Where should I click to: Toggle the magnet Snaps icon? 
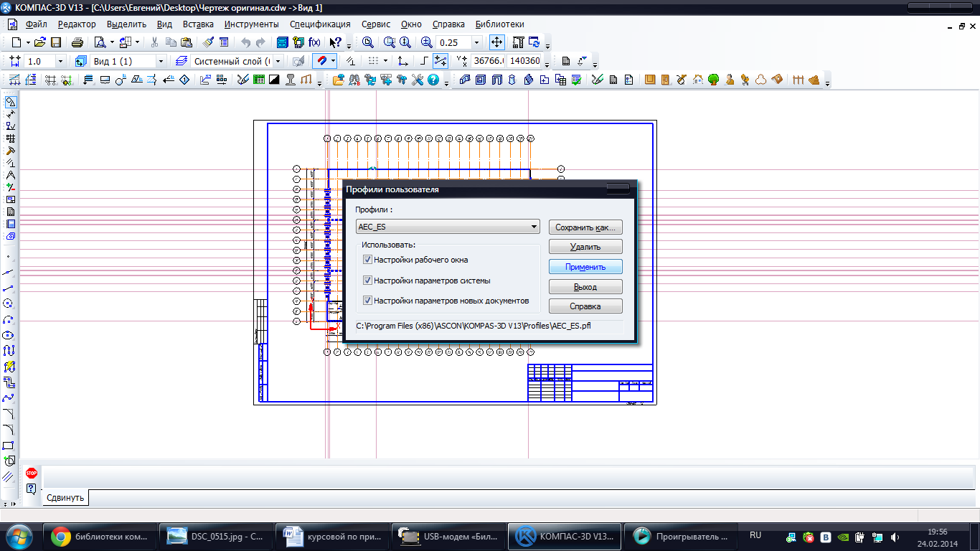(321, 61)
